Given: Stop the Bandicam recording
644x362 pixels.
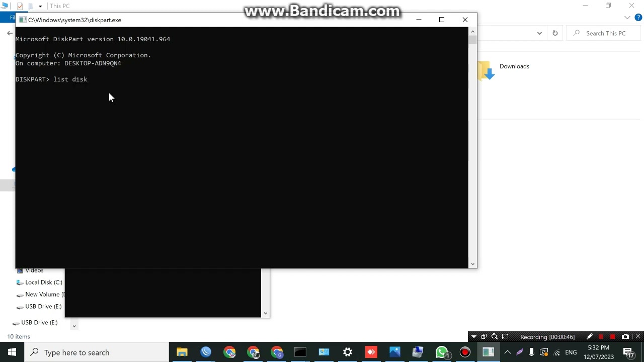Looking at the screenshot, I should (x=612, y=337).
